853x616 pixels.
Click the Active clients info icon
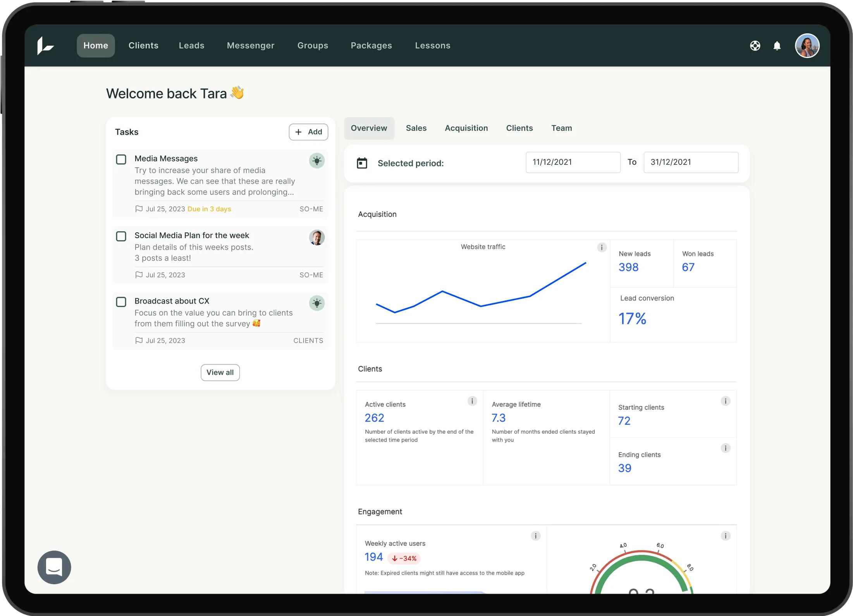pos(472,401)
